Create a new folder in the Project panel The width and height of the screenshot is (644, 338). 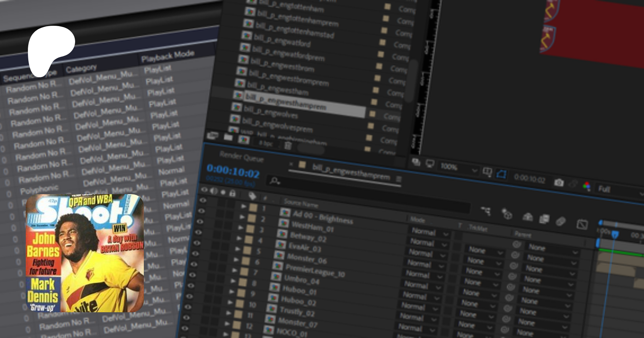pyautogui.click(x=228, y=137)
